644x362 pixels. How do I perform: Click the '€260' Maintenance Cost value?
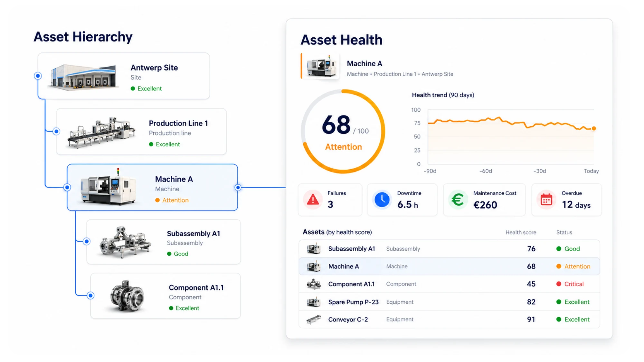pos(485,205)
